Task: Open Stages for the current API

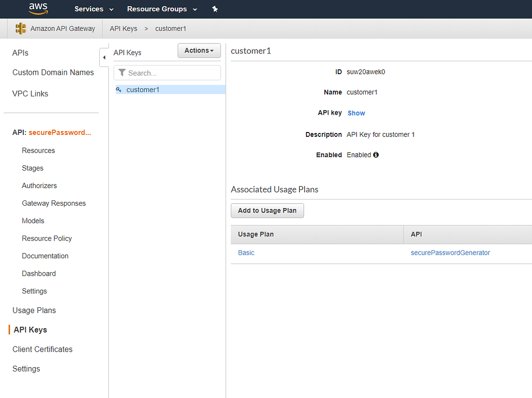Action: pos(32,168)
